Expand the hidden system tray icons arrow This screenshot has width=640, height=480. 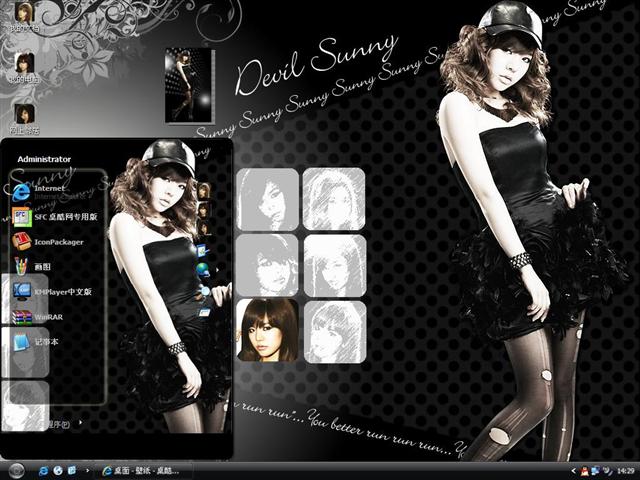tap(573, 471)
